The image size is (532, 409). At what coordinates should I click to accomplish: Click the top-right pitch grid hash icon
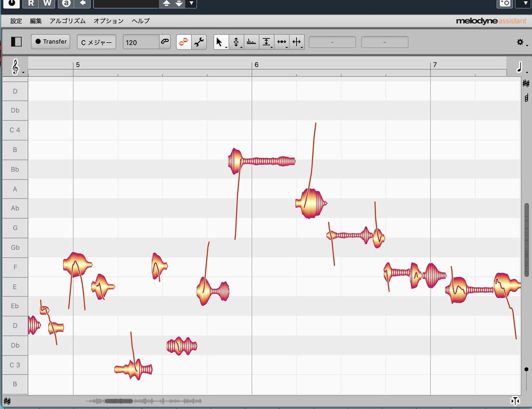526,84
